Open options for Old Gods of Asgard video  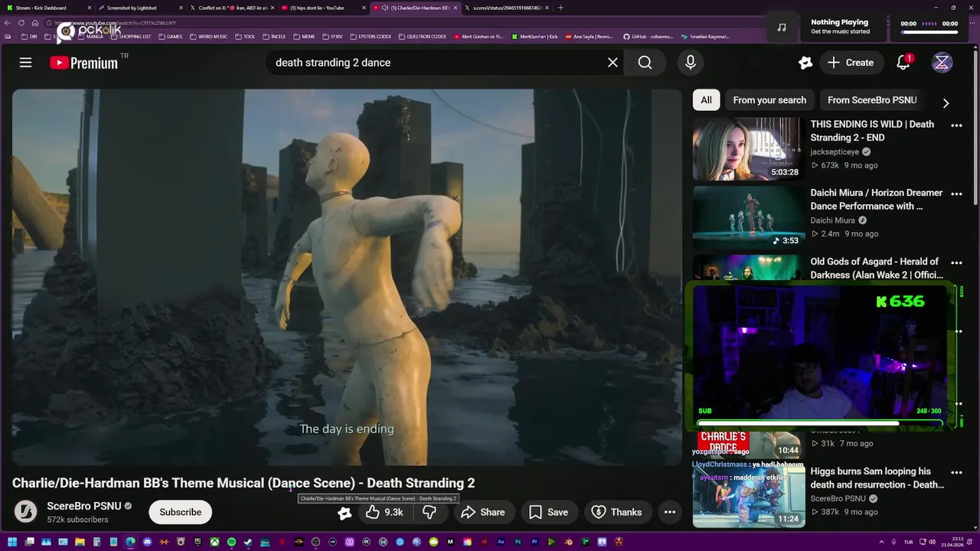(956, 263)
